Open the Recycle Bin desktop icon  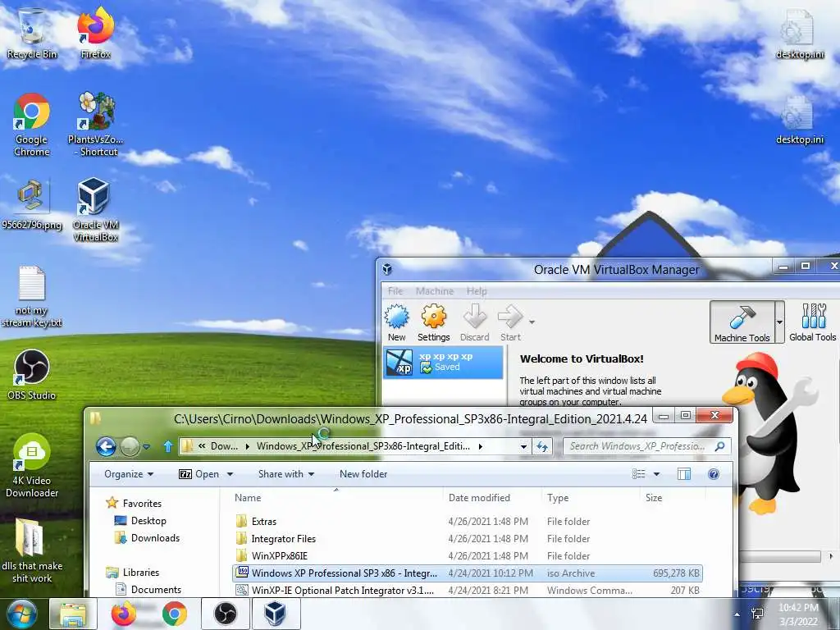click(x=32, y=33)
